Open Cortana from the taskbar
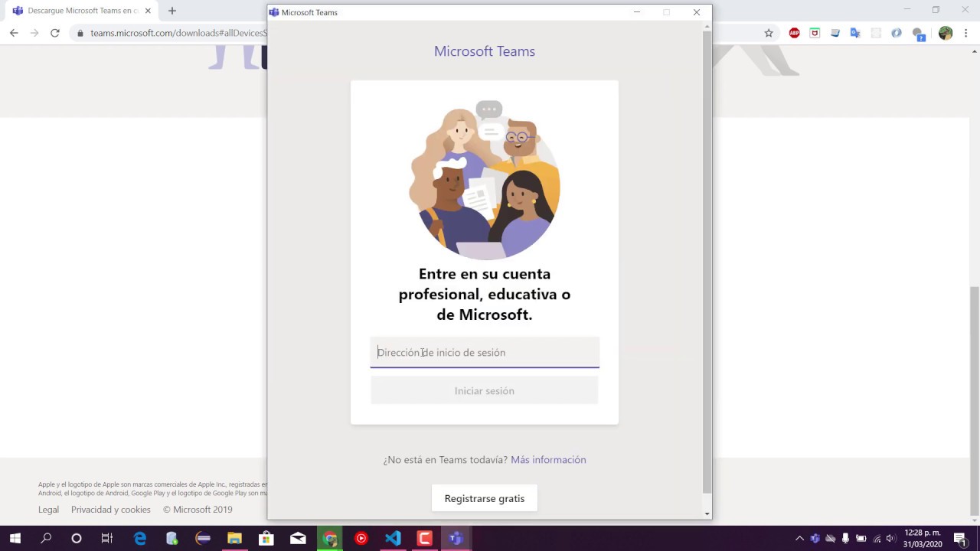 click(x=77, y=539)
